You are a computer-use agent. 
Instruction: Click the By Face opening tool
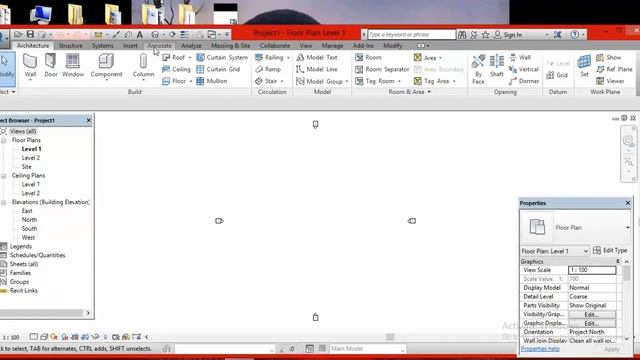[478, 69]
